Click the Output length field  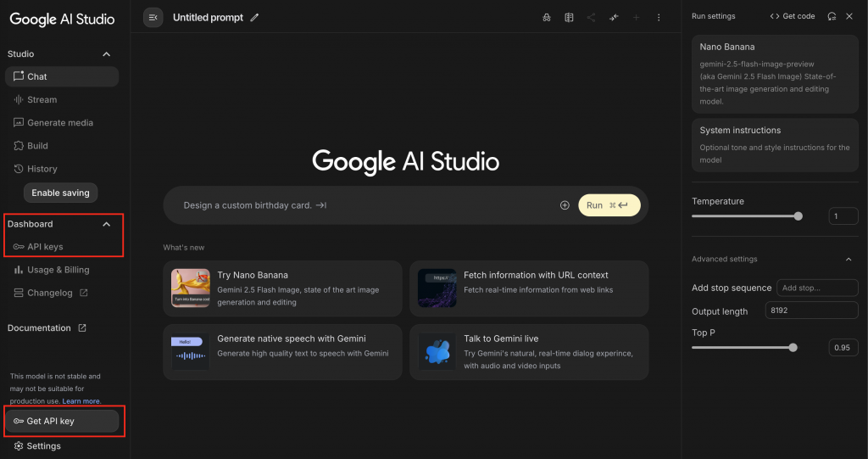pos(811,311)
